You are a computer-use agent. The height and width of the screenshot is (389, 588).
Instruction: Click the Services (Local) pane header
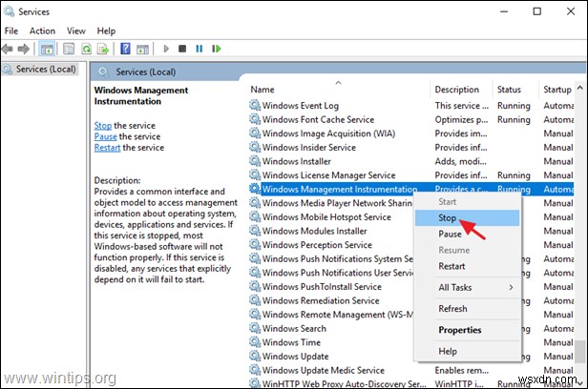point(145,72)
